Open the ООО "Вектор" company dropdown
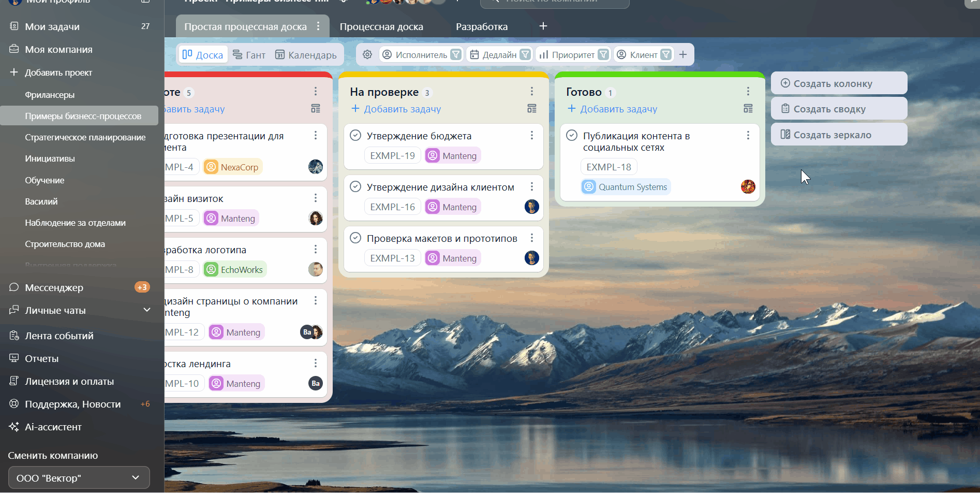Viewport: 980px width, 493px height. point(79,478)
